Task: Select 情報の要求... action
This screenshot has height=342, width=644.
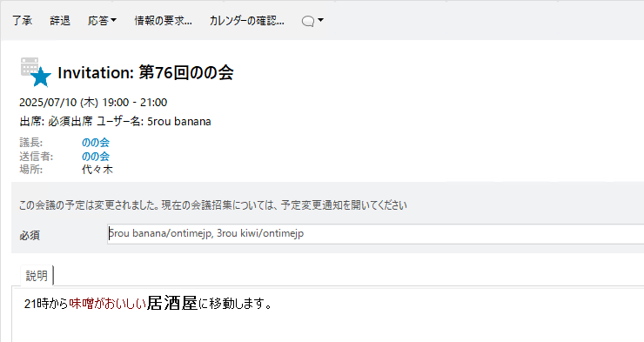Action: pos(163,21)
